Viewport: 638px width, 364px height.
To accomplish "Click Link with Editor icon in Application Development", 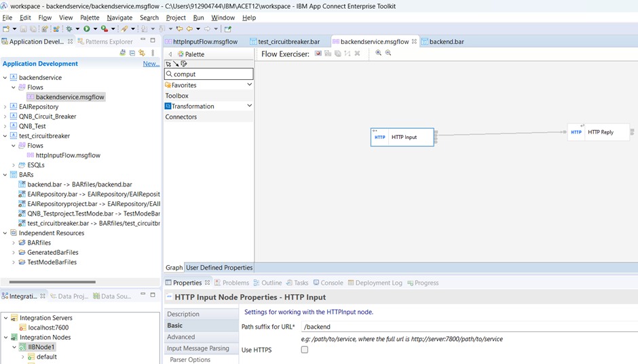I will pos(142,53).
